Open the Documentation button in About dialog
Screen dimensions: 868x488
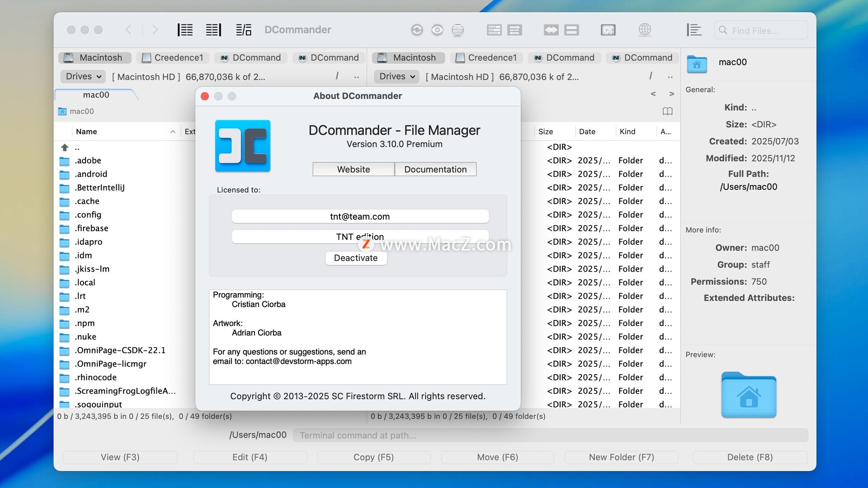(435, 169)
